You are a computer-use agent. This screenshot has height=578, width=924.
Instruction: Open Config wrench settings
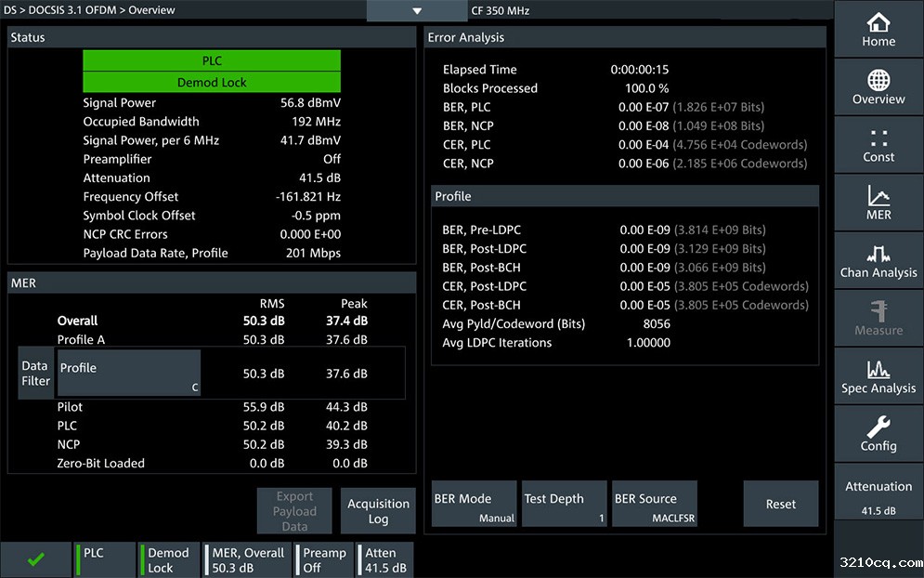(878, 434)
